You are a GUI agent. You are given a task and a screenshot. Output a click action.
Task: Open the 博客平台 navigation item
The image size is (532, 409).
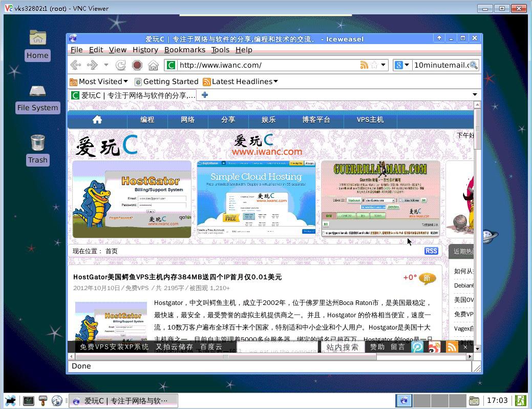316,119
